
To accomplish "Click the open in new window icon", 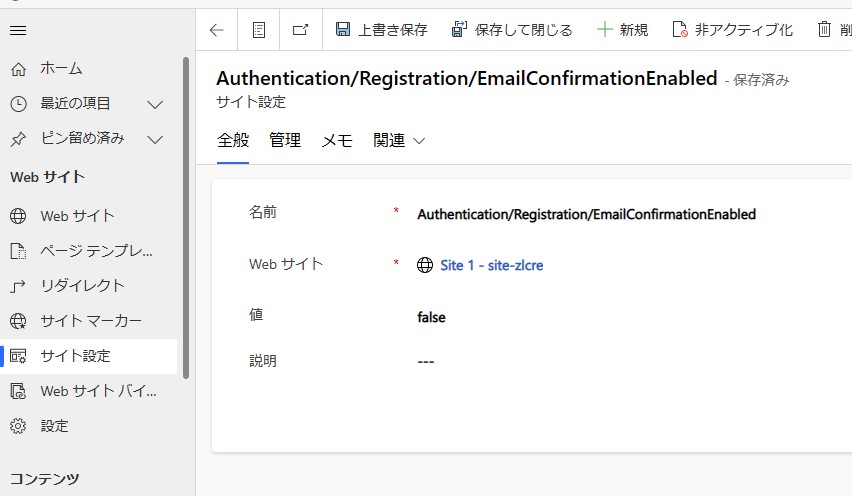I will point(300,30).
